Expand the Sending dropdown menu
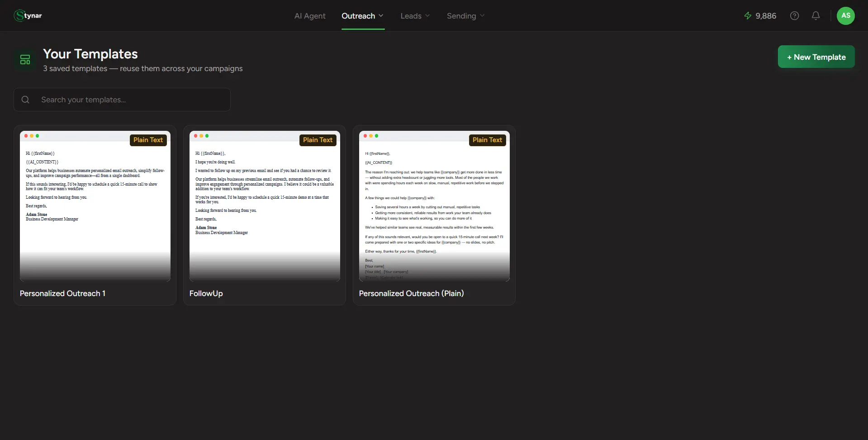Image resolution: width=868 pixels, height=440 pixels. (465, 16)
